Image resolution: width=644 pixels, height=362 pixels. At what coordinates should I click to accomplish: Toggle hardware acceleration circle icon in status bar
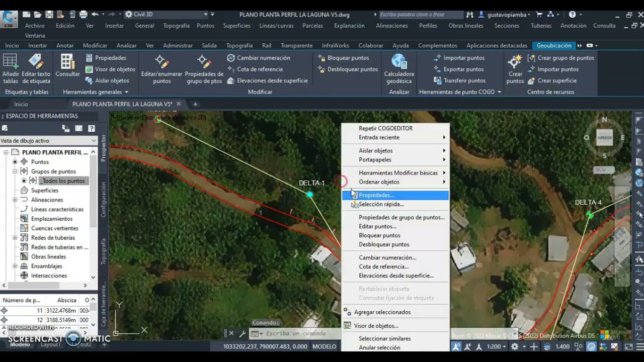point(592,346)
